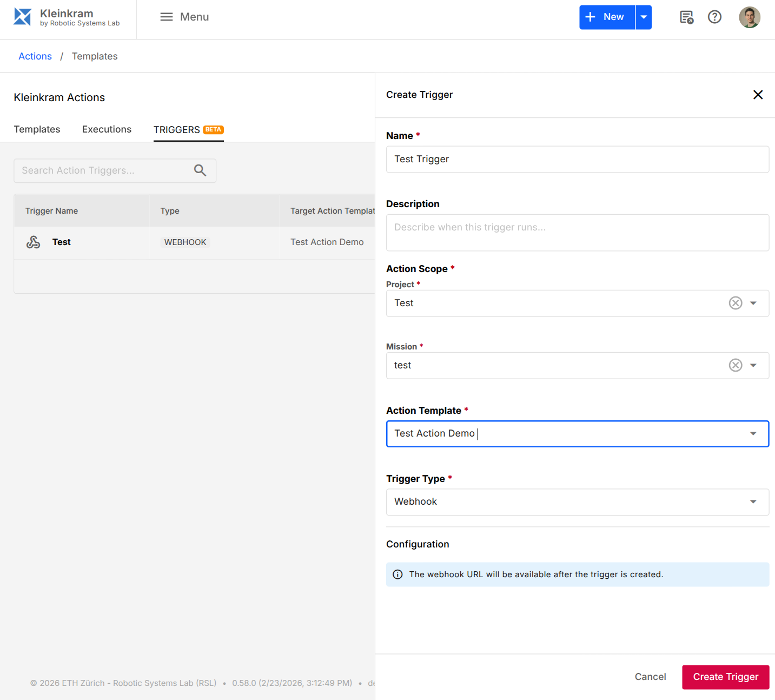Open the help question mark icon
Image resolution: width=775 pixels, height=700 pixels.
click(714, 17)
